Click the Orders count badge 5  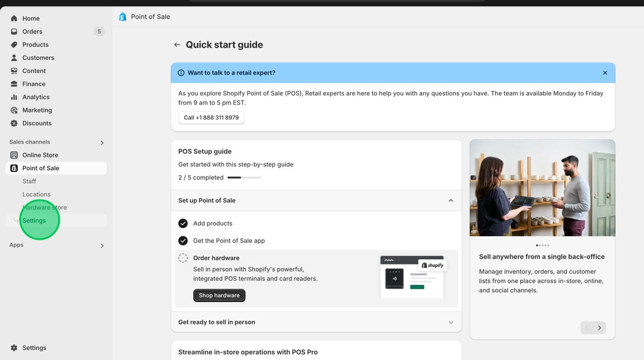99,32
